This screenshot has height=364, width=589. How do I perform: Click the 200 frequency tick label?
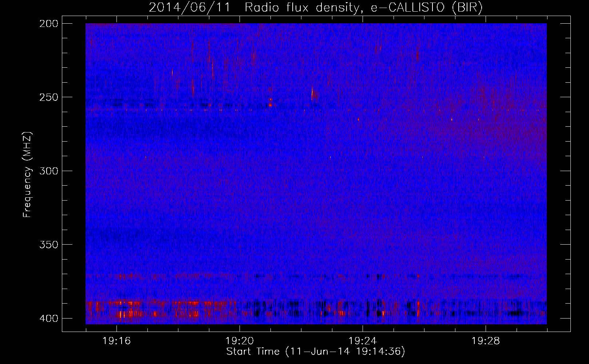pos(49,24)
